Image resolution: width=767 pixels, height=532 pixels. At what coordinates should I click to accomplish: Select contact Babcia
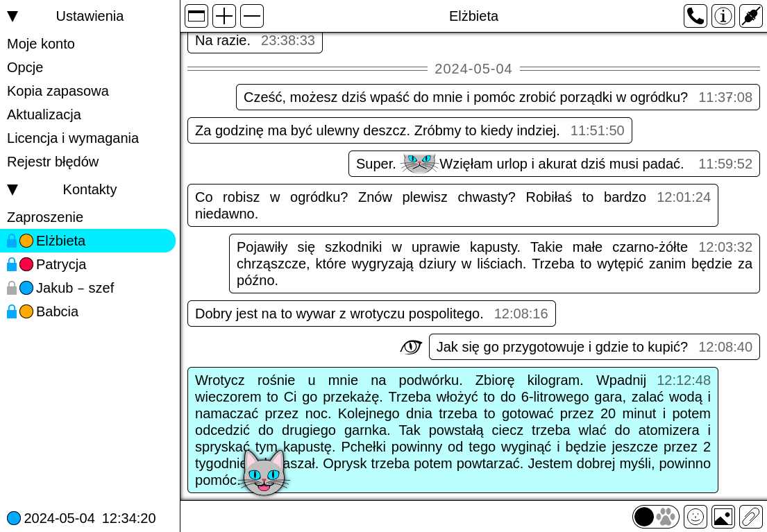88,311
